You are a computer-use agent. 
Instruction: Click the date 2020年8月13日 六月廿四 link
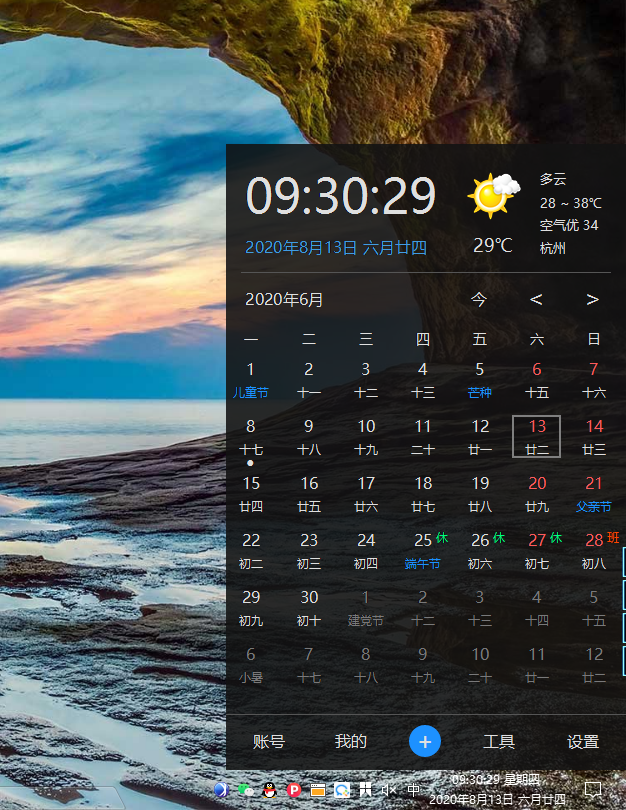point(336,247)
